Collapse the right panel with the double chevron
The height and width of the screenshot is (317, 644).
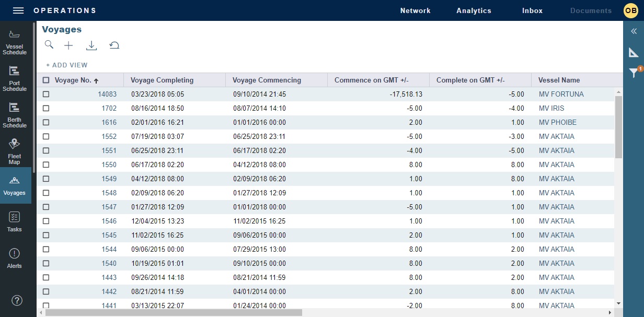pos(633,31)
